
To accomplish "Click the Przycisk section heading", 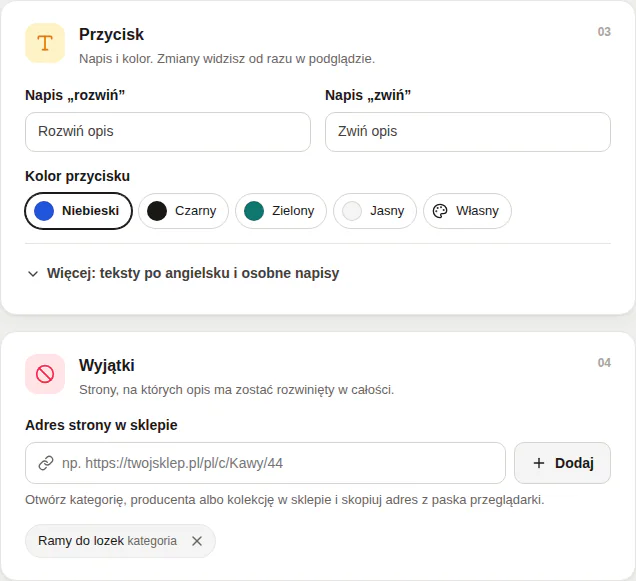I will [111, 34].
